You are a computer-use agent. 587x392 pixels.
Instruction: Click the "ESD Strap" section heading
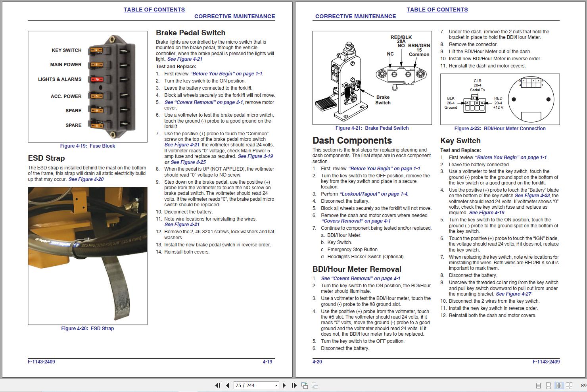click(46, 158)
